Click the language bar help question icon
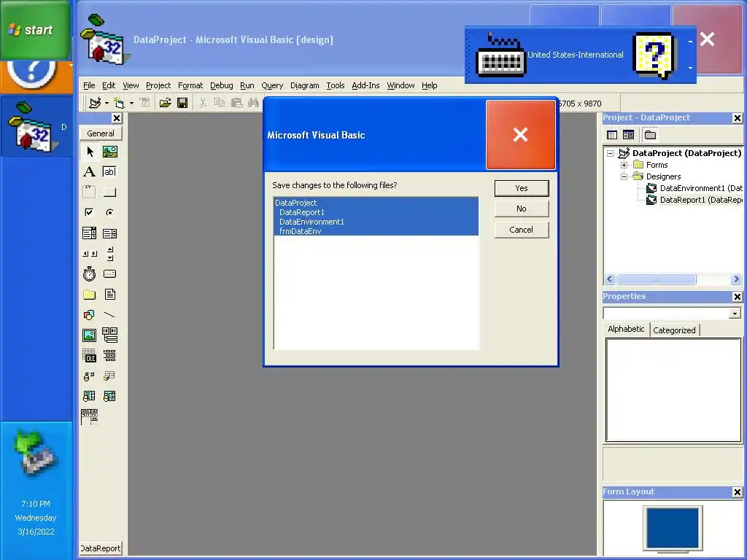The image size is (747, 560). pos(654,55)
